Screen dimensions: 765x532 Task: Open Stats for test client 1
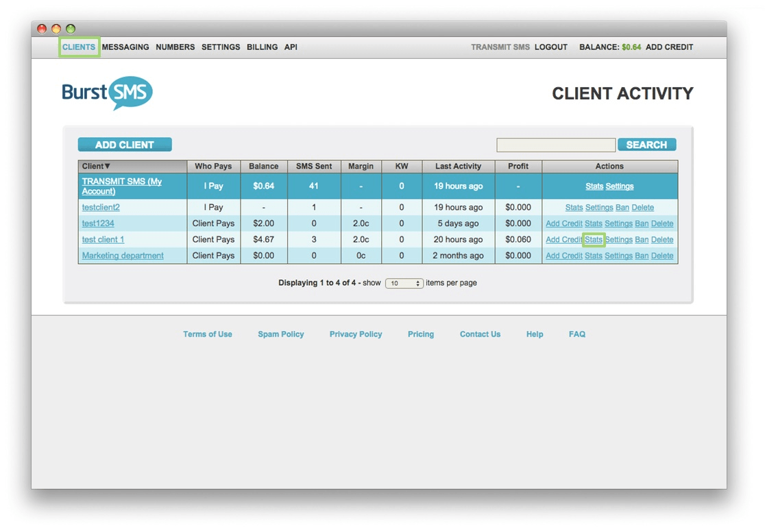click(593, 240)
